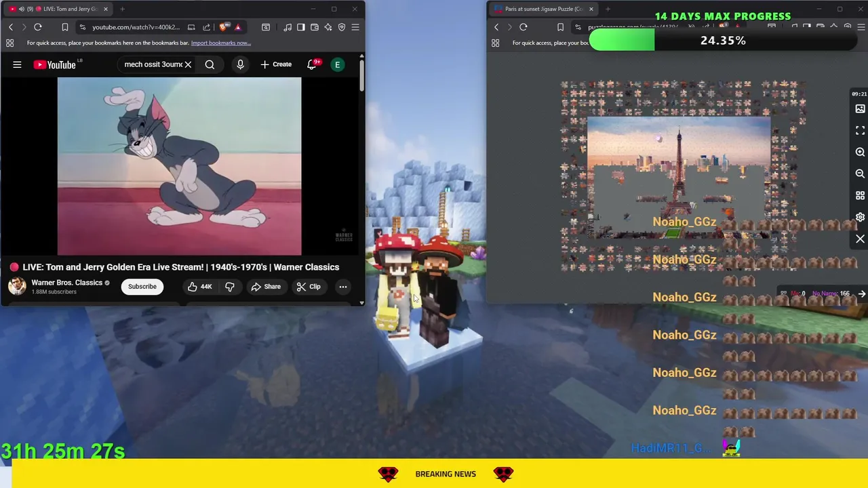Image resolution: width=868 pixels, height=488 pixels.
Task: Open music playlist icon in YouTube window toolbar
Action: (x=288, y=27)
